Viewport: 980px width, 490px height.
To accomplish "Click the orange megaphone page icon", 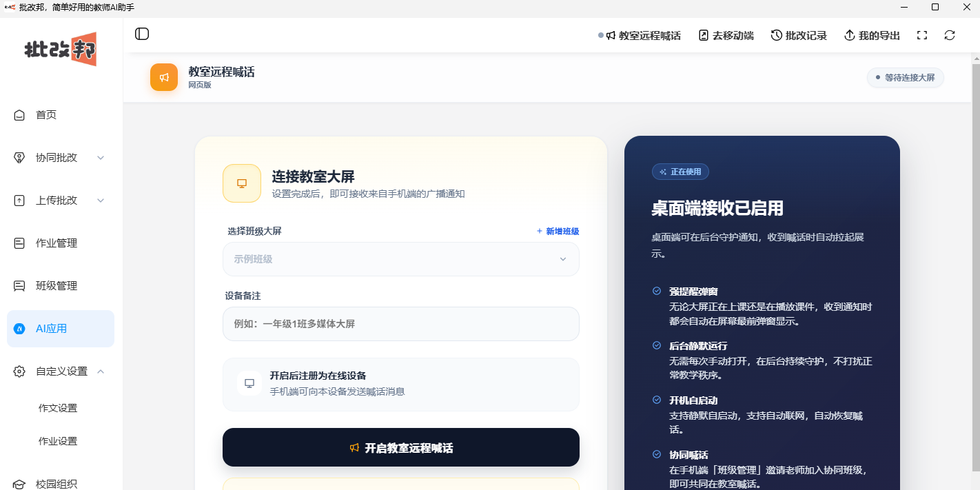I will (164, 77).
